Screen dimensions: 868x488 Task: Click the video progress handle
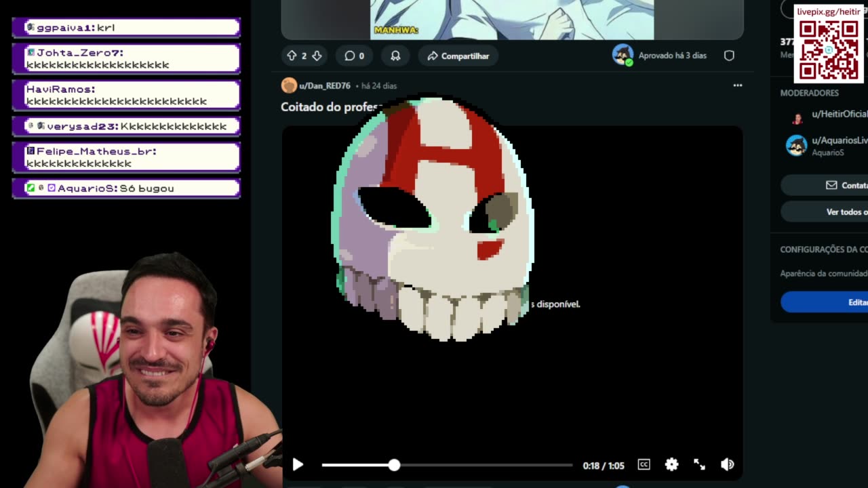click(x=394, y=465)
